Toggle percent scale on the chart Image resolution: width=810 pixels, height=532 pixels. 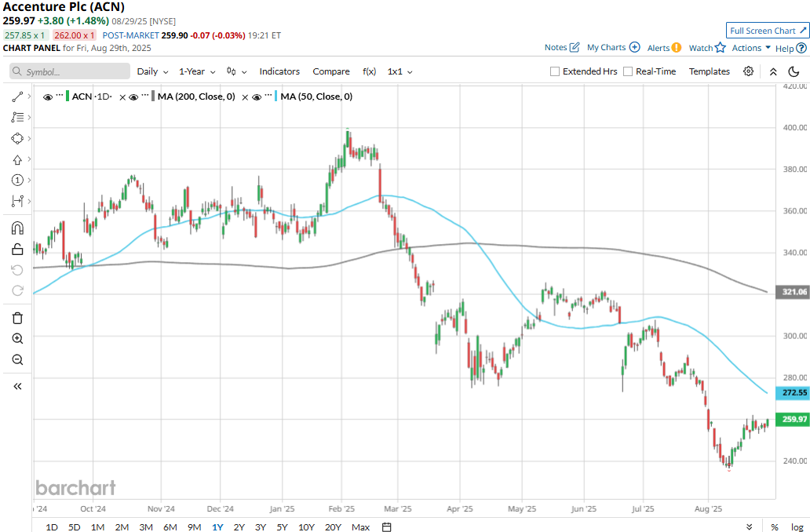(x=775, y=527)
